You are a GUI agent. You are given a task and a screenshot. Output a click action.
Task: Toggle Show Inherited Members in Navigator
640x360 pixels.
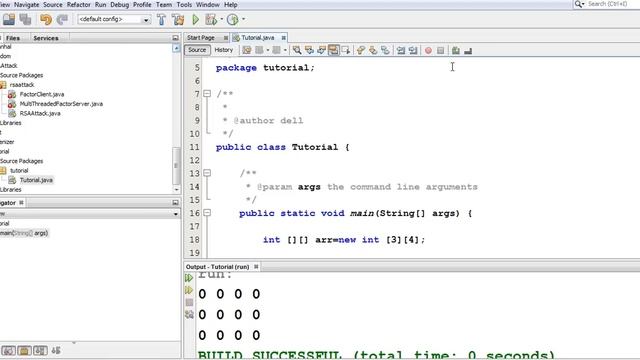(x=9, y=351)
